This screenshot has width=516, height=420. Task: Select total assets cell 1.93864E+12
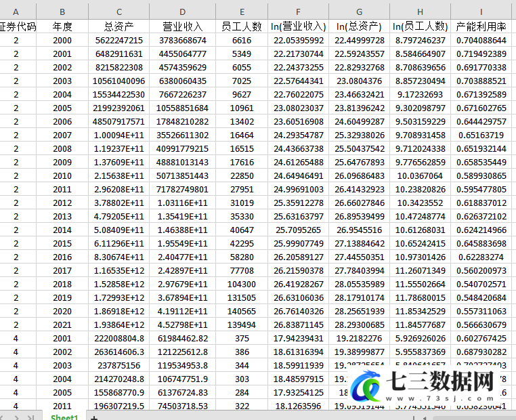pos(119,324)
